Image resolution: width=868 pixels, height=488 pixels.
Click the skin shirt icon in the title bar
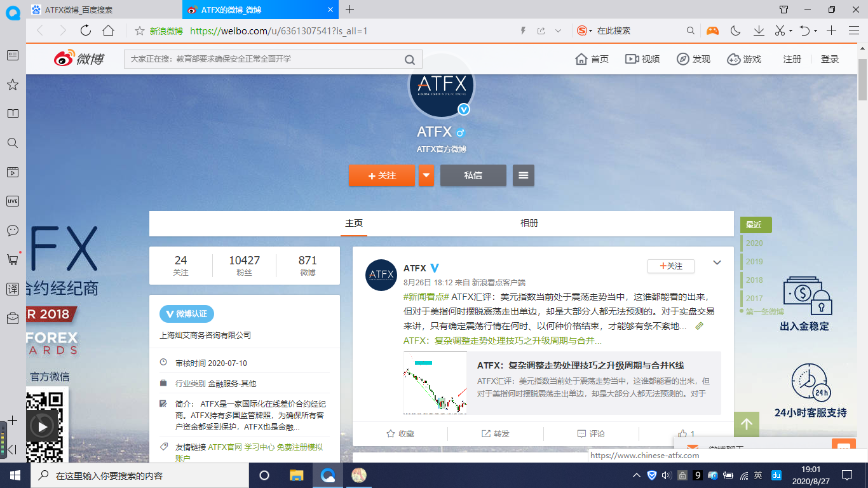784,10
